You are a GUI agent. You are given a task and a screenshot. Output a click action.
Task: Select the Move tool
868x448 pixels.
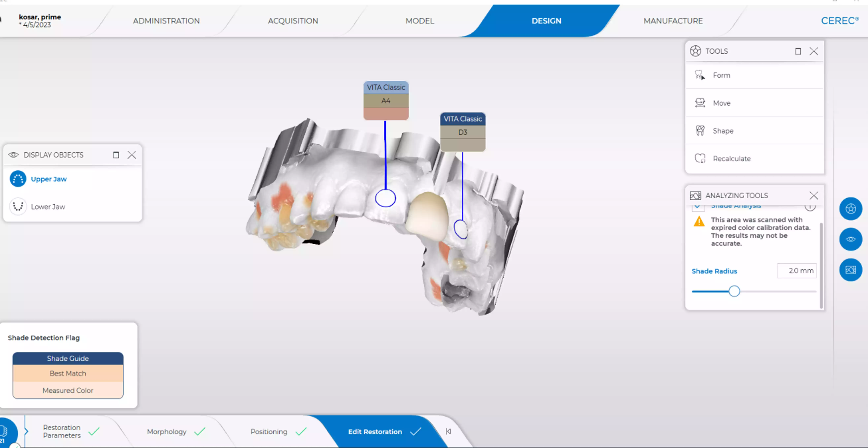pyautogui.click(x=721, y=103)
